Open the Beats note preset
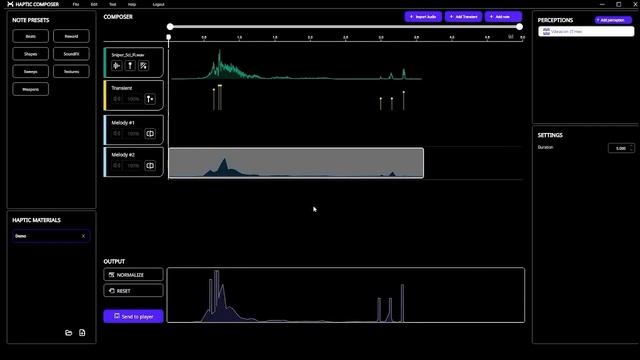This screenshot has height=360, width=640. pos(31,36)
